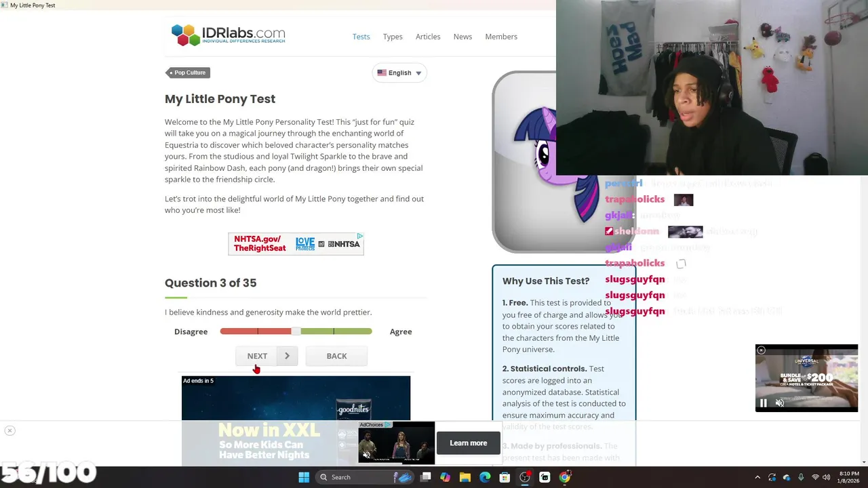
Task: Click the Agree label beside slider
Action: tap(401, 331)
